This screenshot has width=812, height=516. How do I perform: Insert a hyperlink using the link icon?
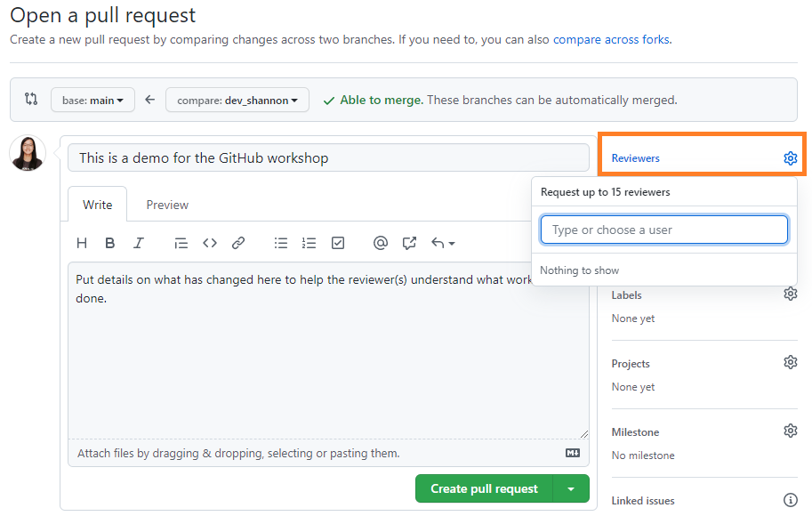click(x=238, y=243)
